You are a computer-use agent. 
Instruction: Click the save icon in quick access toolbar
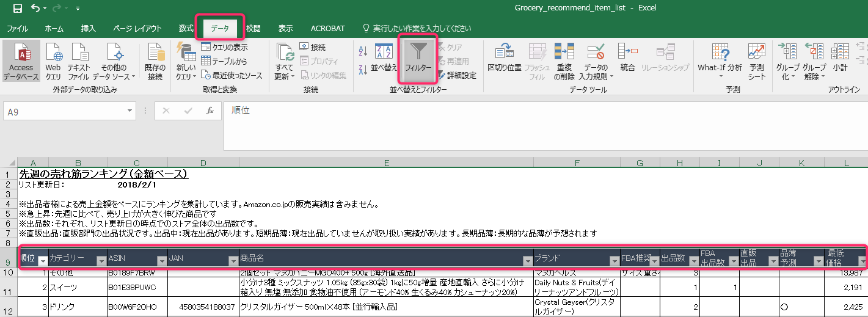[x=17, y=9]
